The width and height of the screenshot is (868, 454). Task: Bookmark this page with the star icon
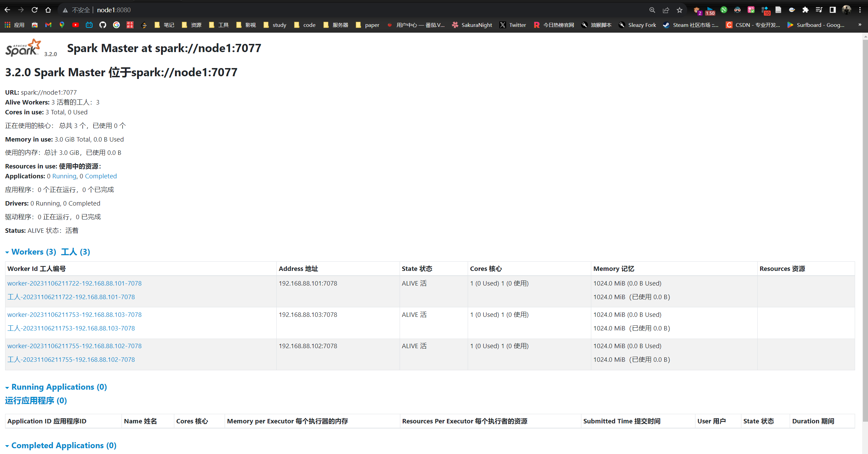(679, 10)
